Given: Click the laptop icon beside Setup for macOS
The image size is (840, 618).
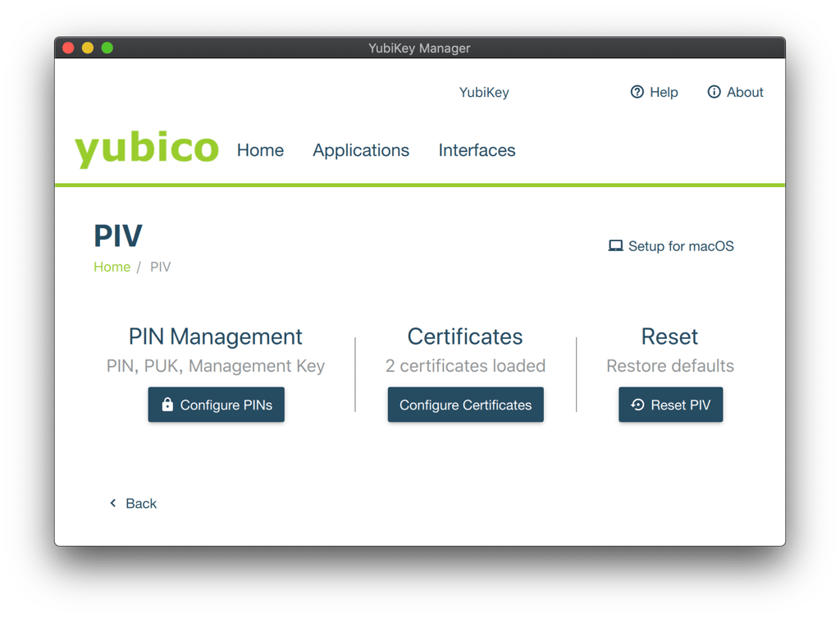Looking at the screenshot, I should pyautogui.click(x=615, y=245).
